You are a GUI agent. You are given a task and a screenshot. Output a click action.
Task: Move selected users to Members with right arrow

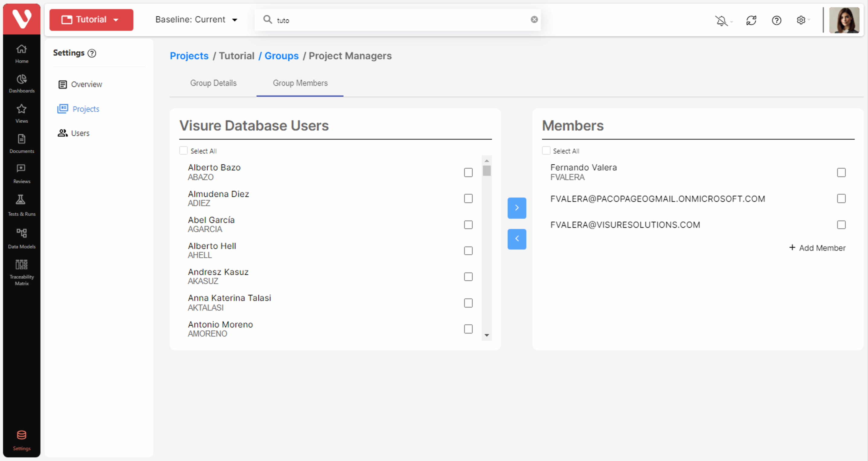pyautogui.click(x=517, y=208)
